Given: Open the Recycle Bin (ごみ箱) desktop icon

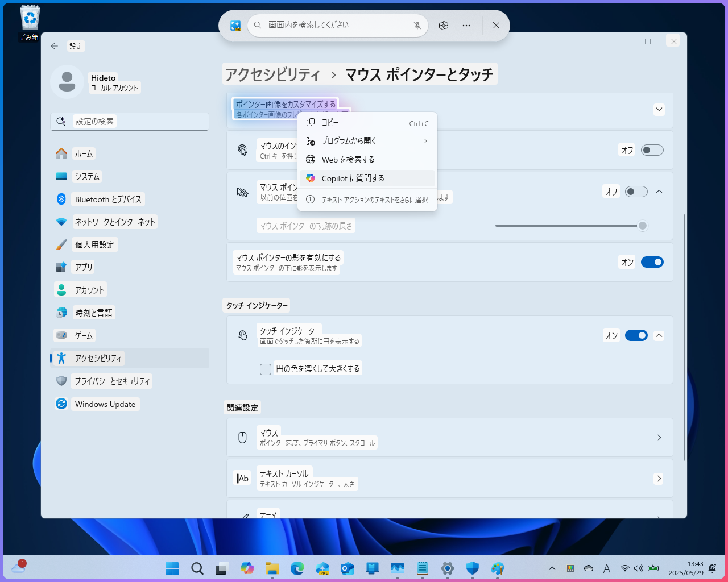Looking at the screenshot, I should 30,23.
